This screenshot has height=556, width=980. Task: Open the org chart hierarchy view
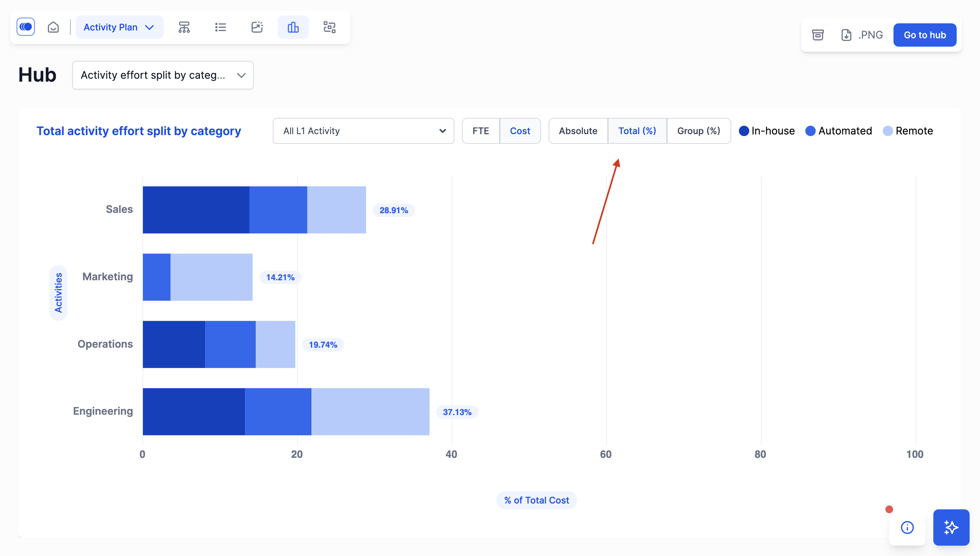(184, 27)
